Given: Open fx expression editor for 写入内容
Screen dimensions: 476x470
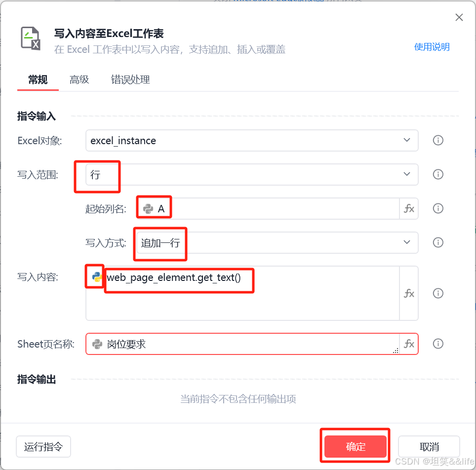Looking at the screenshot, I should 409,293.
